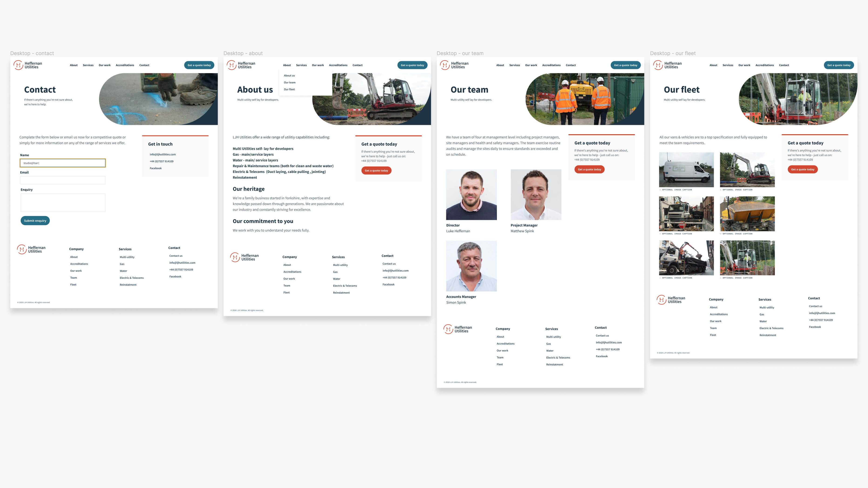The image size is (868, 488).
Task: Click the Get a quote today button
Action: point(199,65)
